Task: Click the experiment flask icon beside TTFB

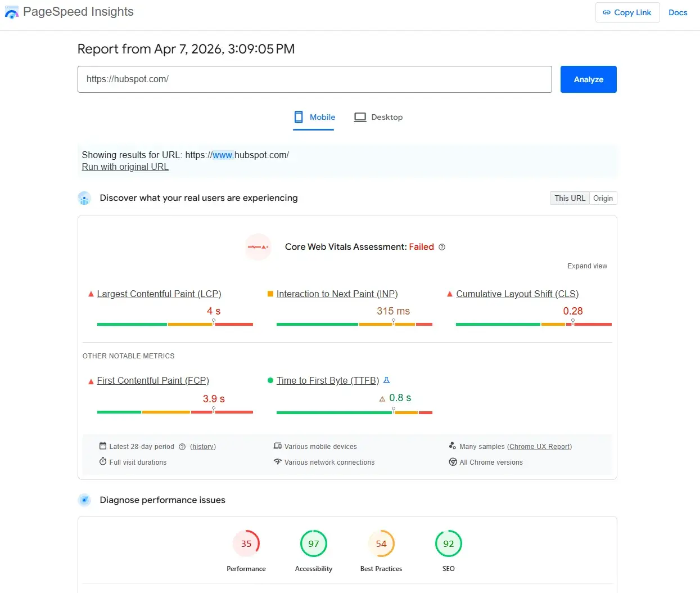Action: (387, 380)
